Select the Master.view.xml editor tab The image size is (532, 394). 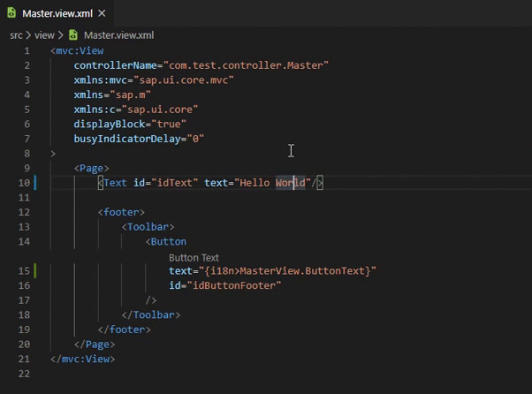(57, 13)
